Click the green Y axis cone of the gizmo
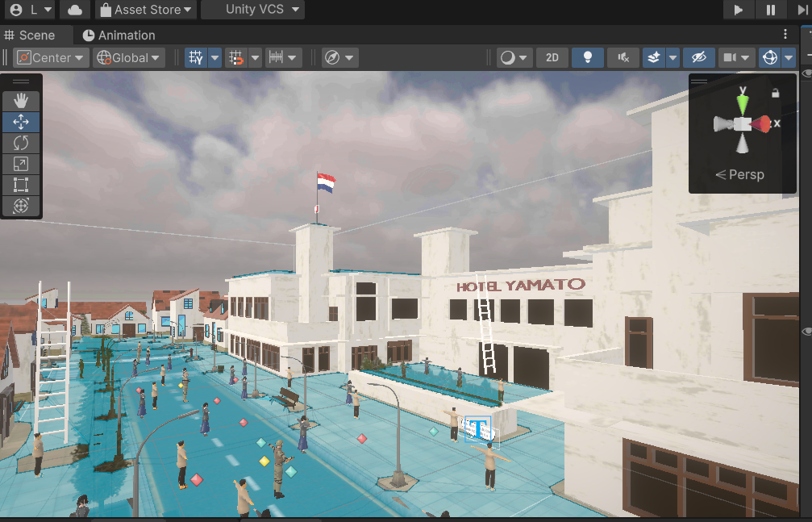This screenshot has height=522, width=812. (x=743, y=104)
